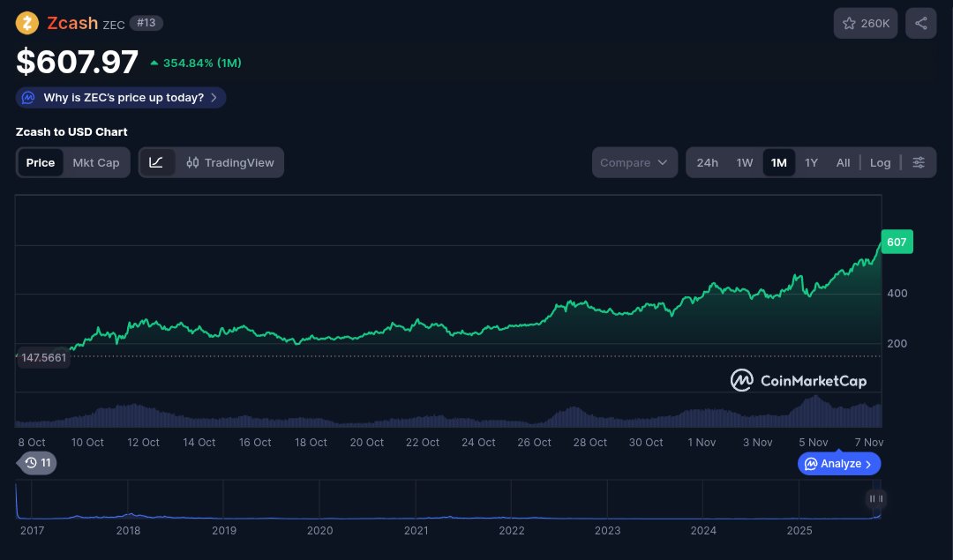The height and width of the screenshot is (560, 953).
Task: Click the $607.97 price value
Action: (77, 62)
